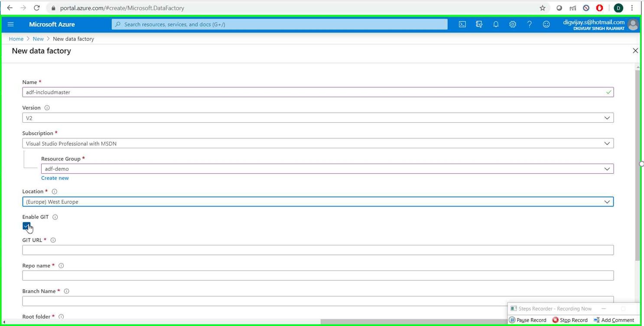Click the Branch Name input field
The image size is (644, 326).
pos(318,300)
